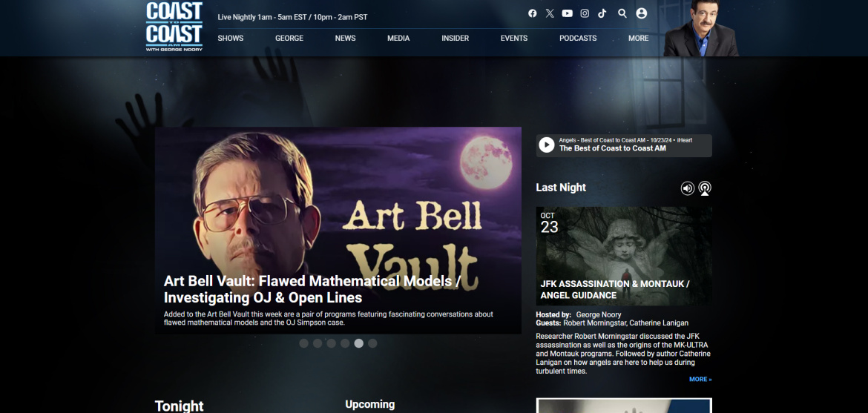
Task: Click the Last Night speaker listen icon
Action: coord(688,188)
